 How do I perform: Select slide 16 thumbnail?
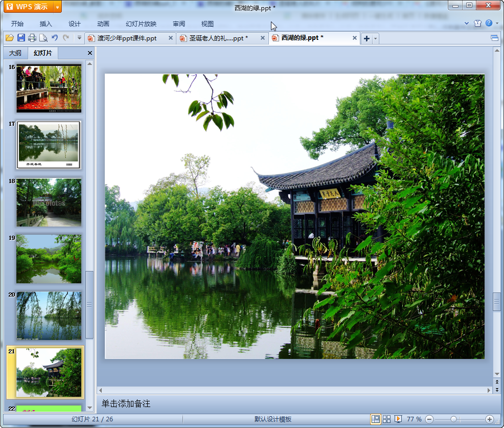[49, 88]
